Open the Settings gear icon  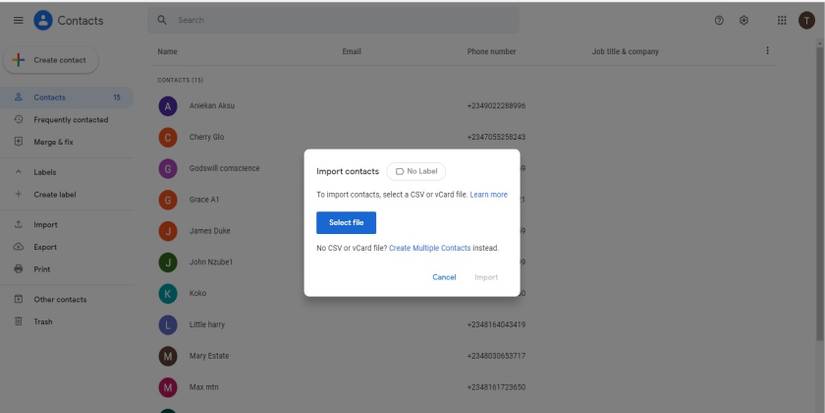point(744,21)
